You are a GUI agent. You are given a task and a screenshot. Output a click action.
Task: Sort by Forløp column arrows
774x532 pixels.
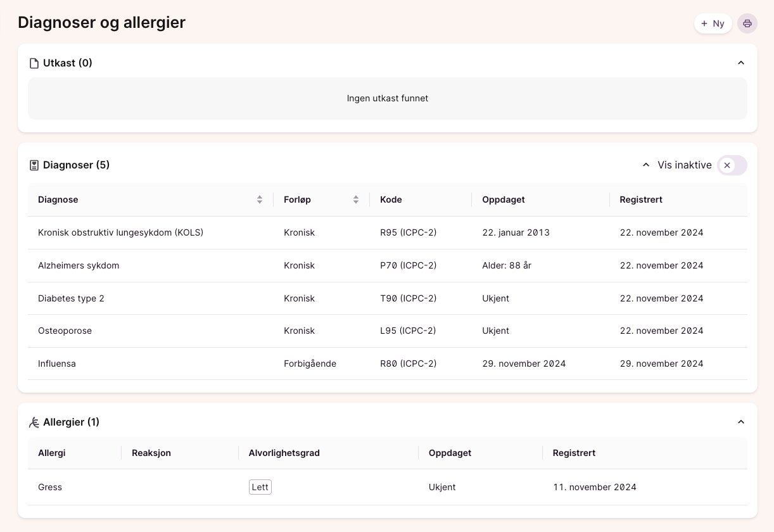[356, 199]
